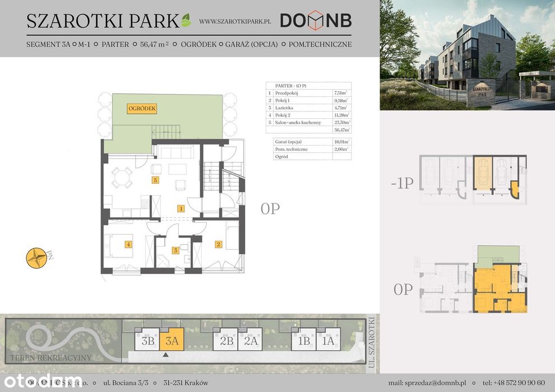This screenshot has width=555, height=392.
Task: Click the TEREN REKREACYJNY label
Action: click(50, 358)
